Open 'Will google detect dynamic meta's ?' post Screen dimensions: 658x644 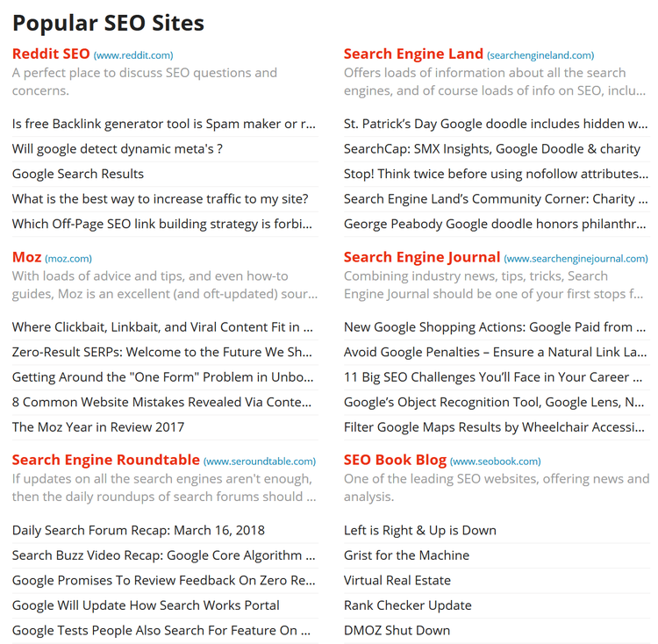118,149
